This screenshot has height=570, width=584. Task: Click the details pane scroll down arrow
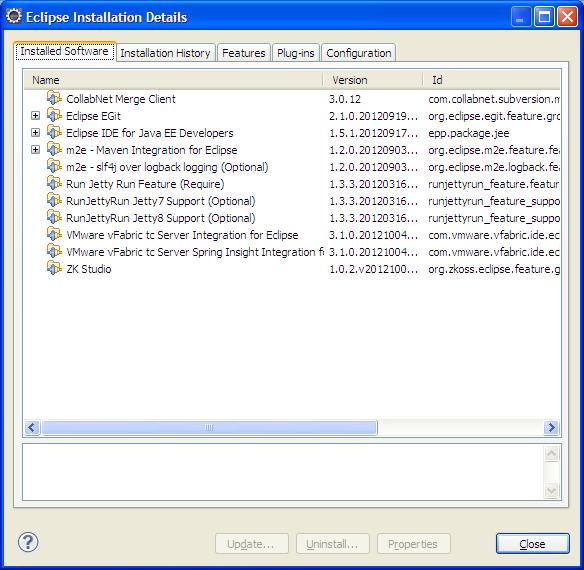(551, 490)
